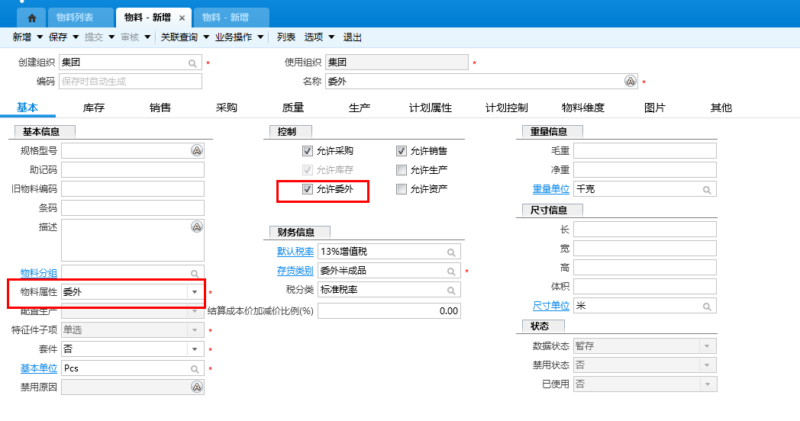Enable the 允许生产 checkbox
Screen dimensions: 800x421
pos(402,170)
